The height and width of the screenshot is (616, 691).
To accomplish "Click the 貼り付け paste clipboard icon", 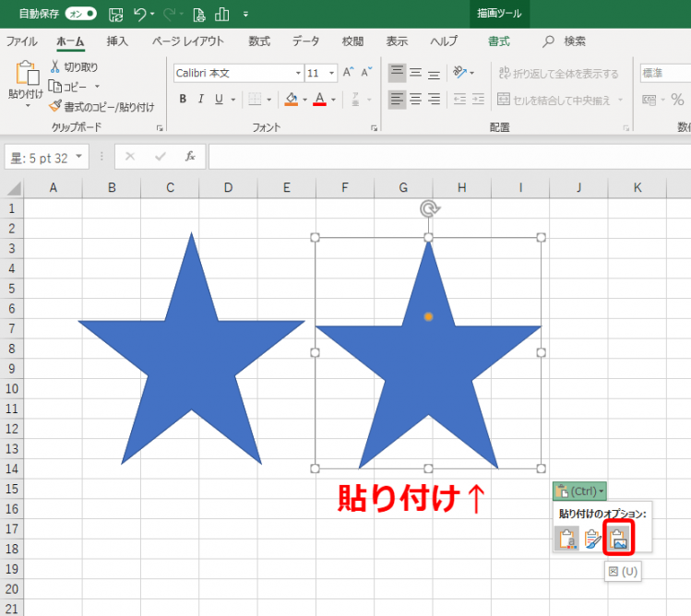I will pyautogui.click(x=27, y=73).
